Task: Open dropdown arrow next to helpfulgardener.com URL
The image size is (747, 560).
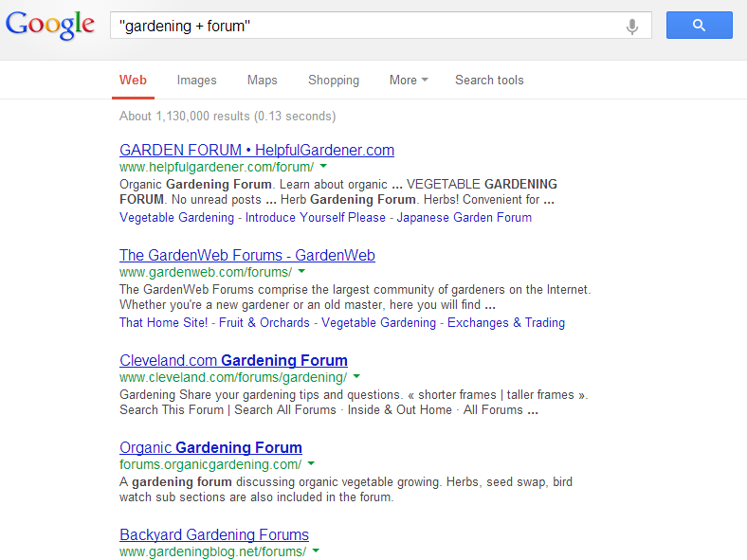Action: [323, 166]
